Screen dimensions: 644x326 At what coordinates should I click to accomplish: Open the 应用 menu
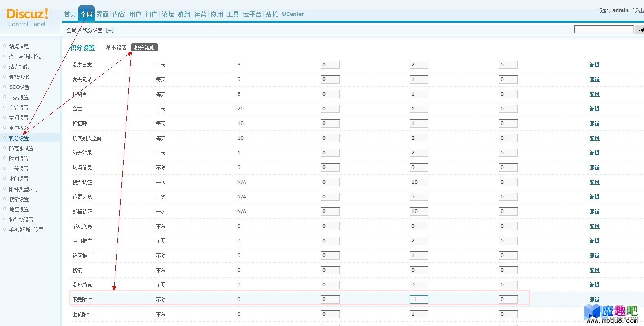click(216, 14)
